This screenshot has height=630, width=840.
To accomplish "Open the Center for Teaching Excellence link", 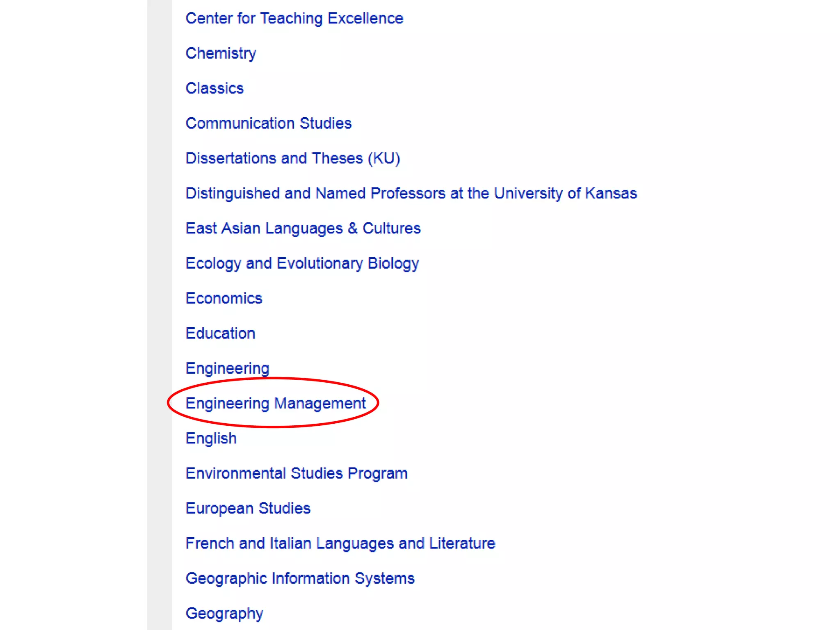I will tap(294, 18).
